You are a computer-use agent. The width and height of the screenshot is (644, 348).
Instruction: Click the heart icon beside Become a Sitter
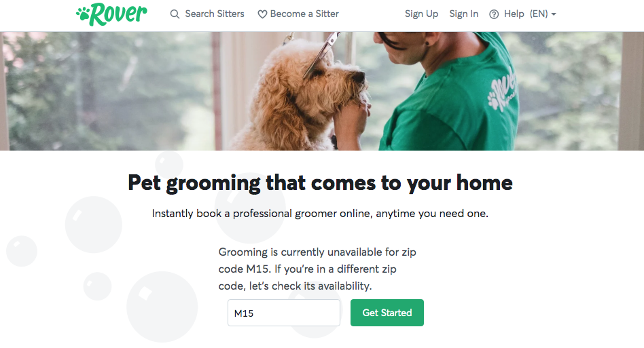coord(262,14)
